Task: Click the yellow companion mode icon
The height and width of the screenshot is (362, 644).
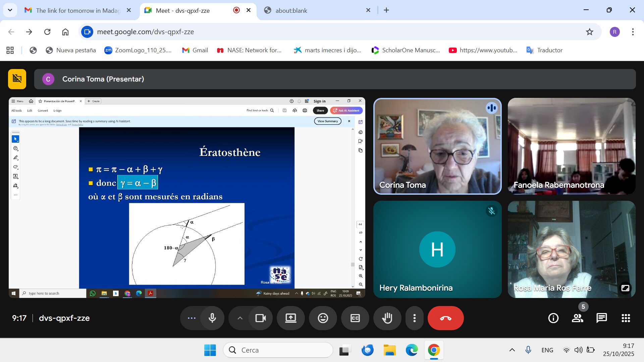Action: [17, 79]
